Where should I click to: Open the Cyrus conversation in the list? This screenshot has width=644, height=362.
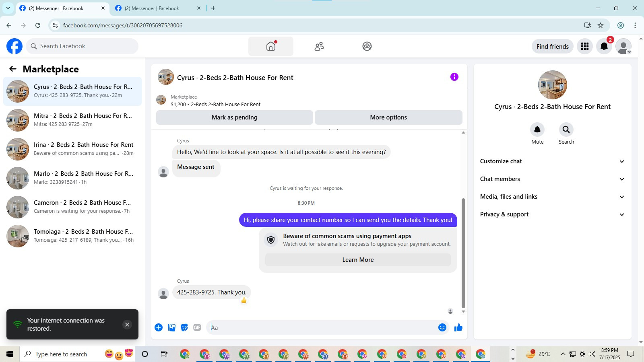72,91
